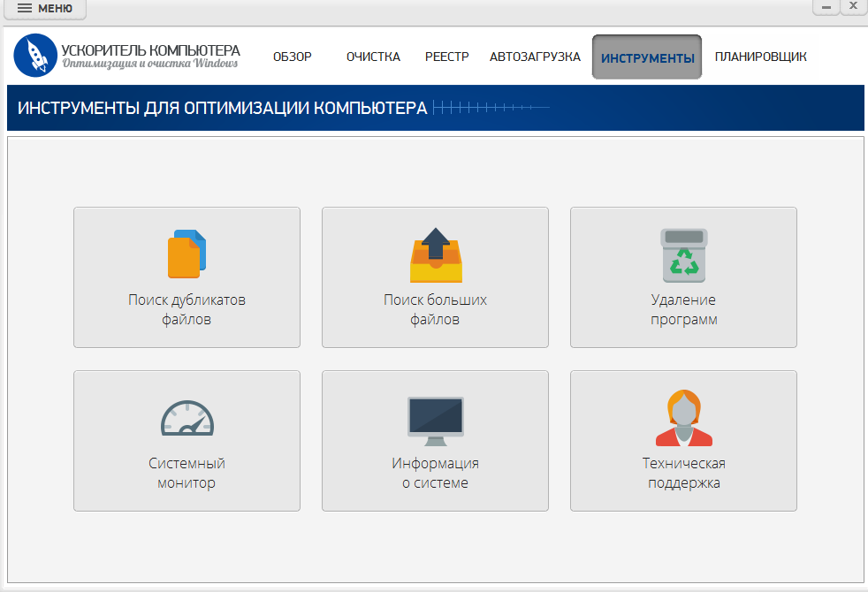Switch to the ОБЗОР tab
Screen dimensions: 868x592
[293, 57]
